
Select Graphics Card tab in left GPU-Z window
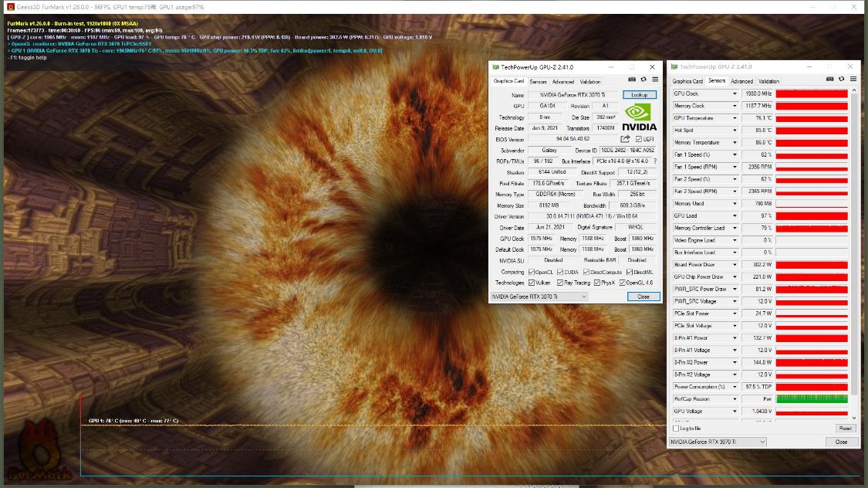(x=508, y=81)
